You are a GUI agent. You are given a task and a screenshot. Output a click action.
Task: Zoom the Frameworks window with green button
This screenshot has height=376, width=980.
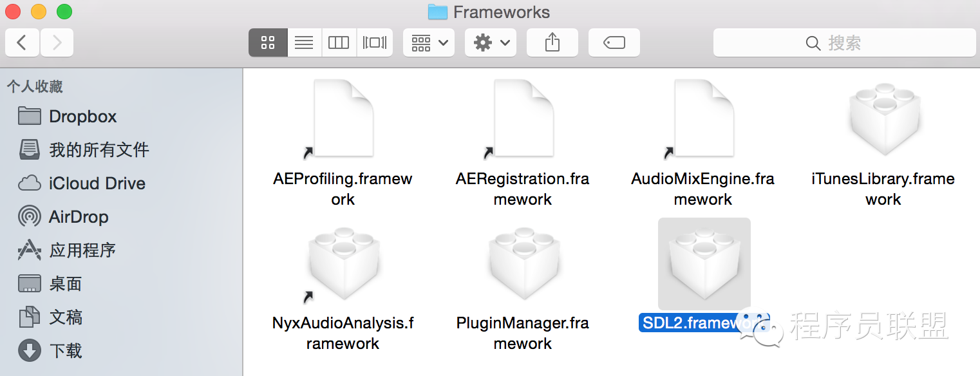(x=64, y=12)
